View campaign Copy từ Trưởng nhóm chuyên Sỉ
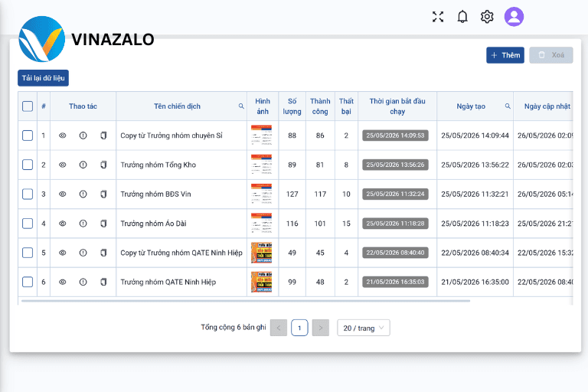Image resolution: width=588 pixels, height=392 pixels. pyautogui.click(x=63, y=136)
